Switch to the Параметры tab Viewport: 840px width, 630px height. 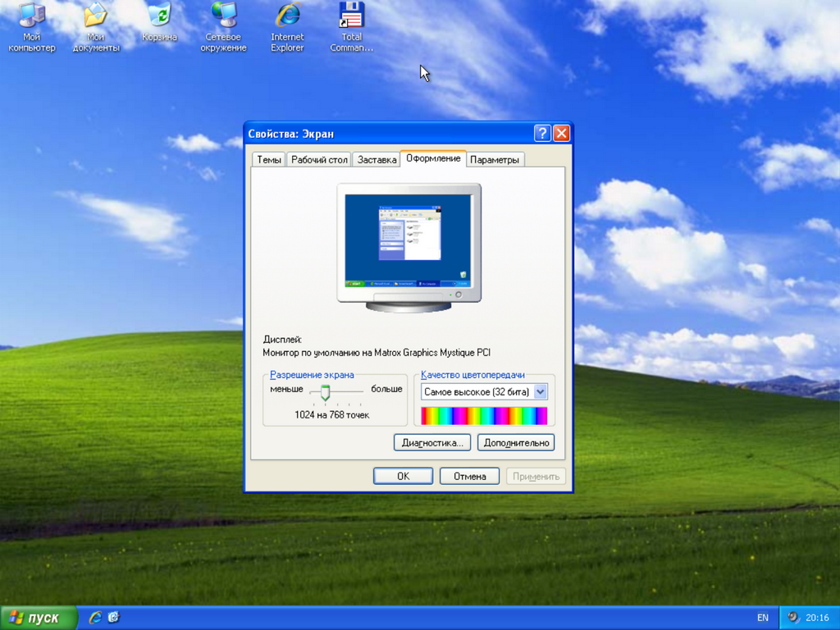coord(495,159)
